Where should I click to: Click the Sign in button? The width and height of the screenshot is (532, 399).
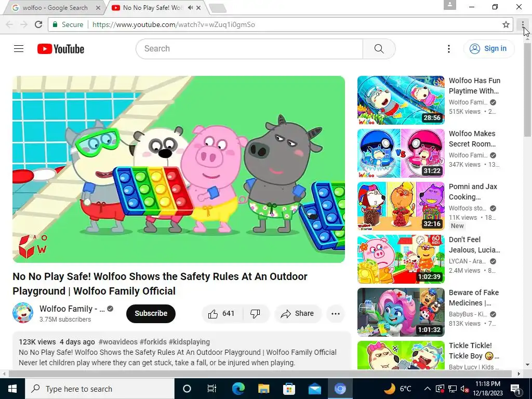coord(489,48)
